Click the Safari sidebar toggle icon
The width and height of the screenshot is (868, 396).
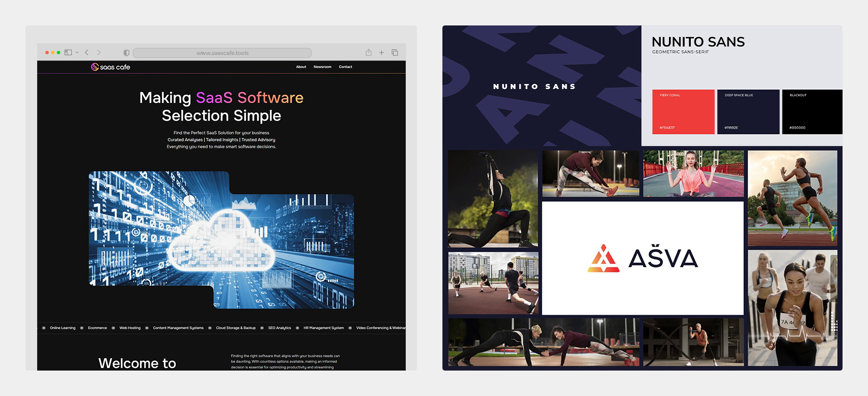coord(68,52)
